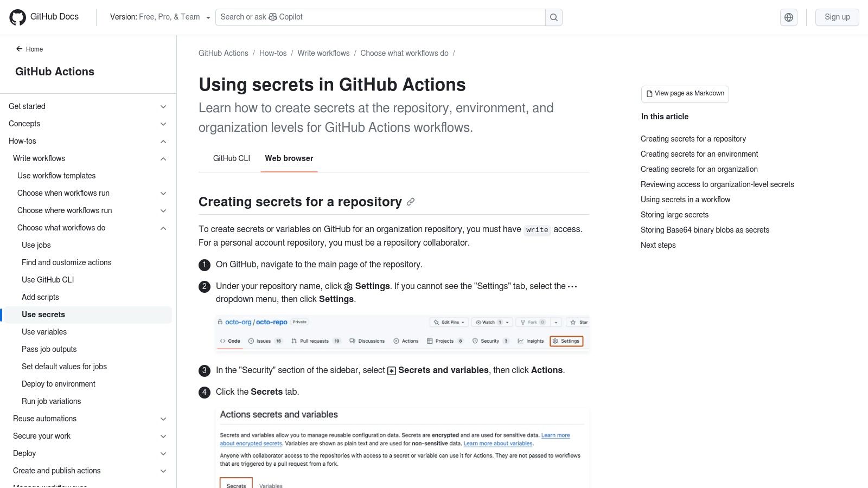Image resolution: width=868 pixels, height=488 pixels.
Task: Open the How-tos breadcrumb link
Action: click(x=273, y=53)
